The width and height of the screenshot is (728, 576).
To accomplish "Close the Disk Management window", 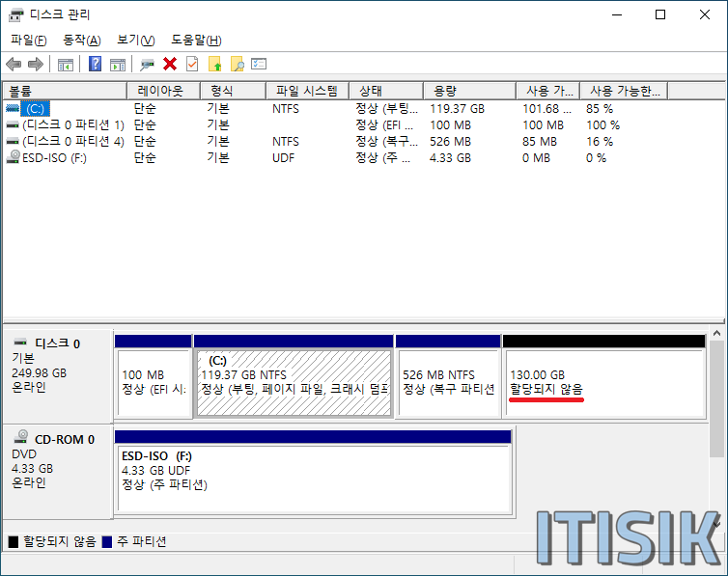I will point(704,14).
